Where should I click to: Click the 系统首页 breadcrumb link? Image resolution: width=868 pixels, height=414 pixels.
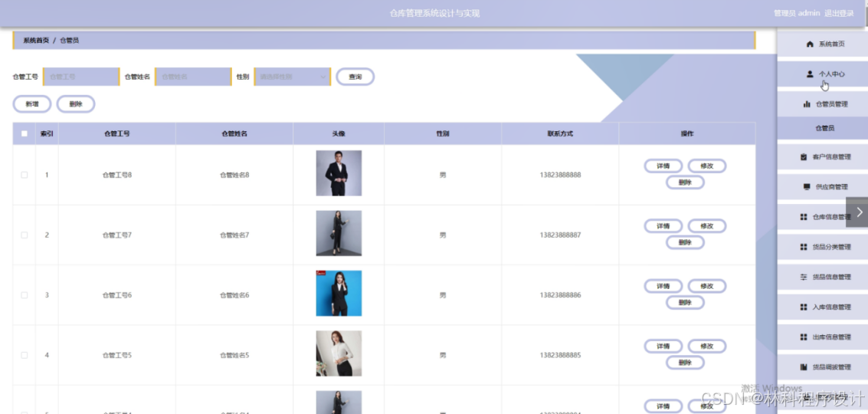point(36,41)
